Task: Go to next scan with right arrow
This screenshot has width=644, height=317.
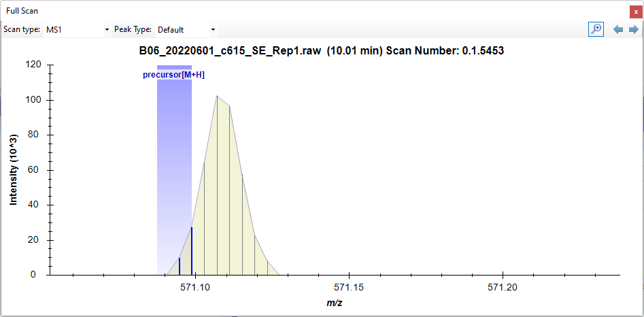Action: [x=633, y=29]
